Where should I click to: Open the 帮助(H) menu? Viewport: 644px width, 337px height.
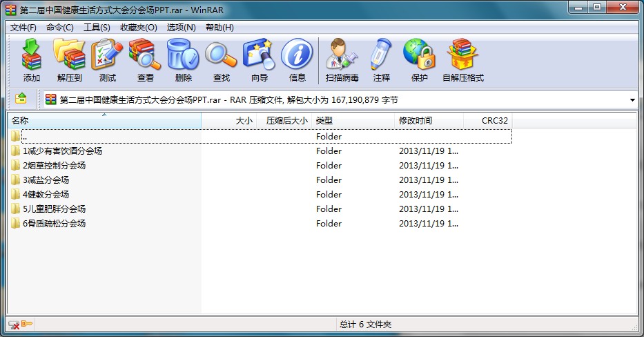pos(219,28)
